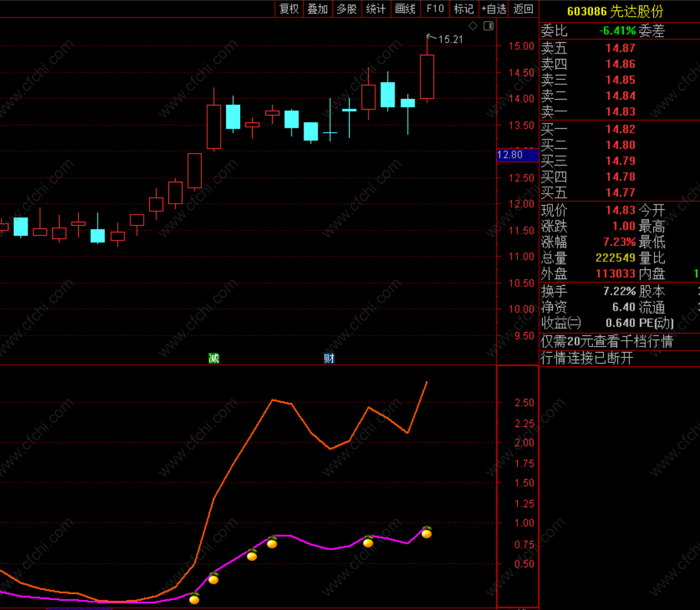This screenshot has height=610, width=700.
Task: Click the 返回 back button
Action: (523, 9)
